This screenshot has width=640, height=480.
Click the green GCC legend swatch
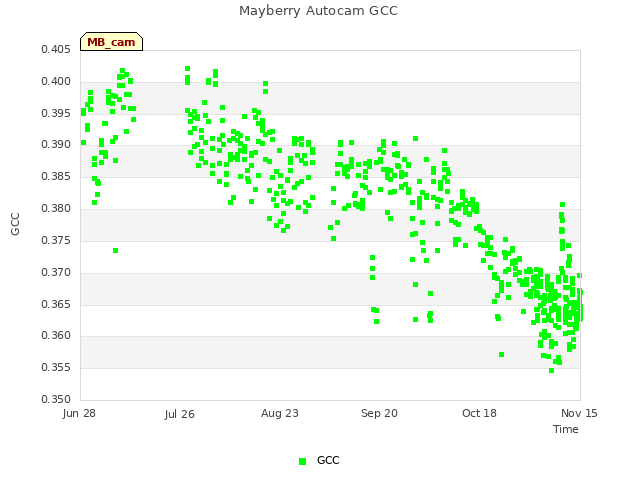click(x=302, y=461)
